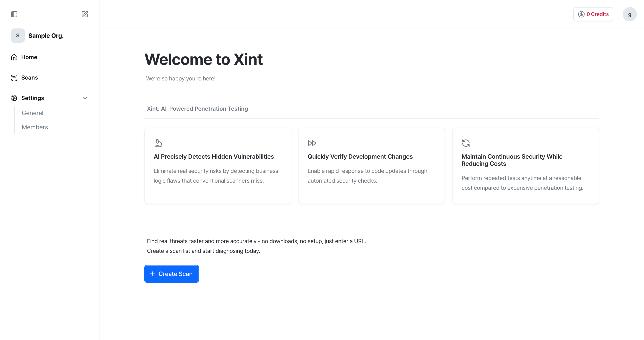
Task: Click the "We're so happy you're here!" text
Action: coord(181,79)
